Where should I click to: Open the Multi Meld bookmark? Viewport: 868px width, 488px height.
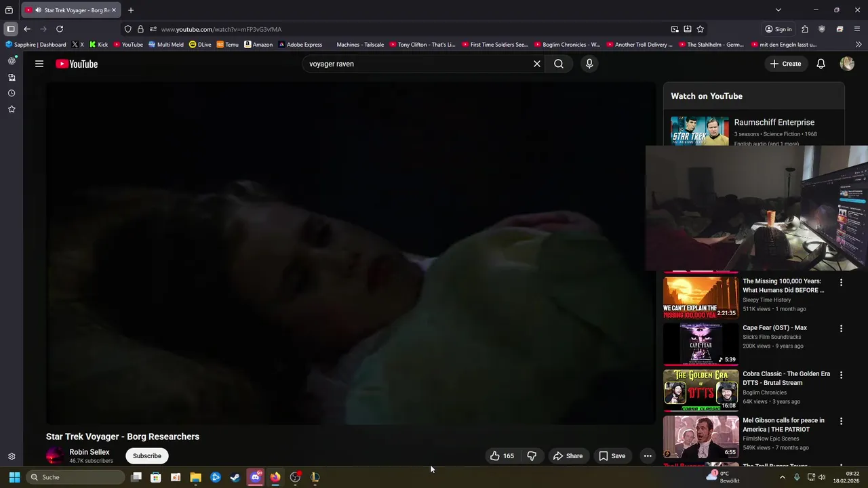[166, 45]
